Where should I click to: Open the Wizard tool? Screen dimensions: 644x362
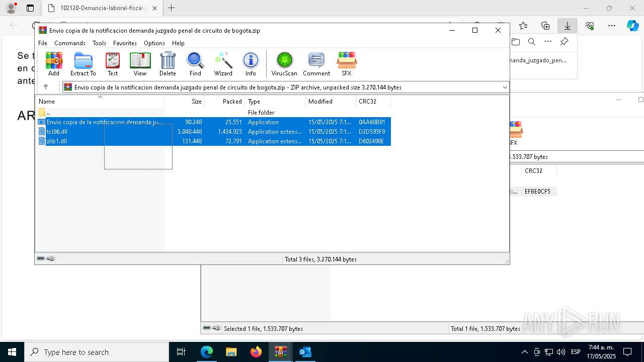[223, 64]
